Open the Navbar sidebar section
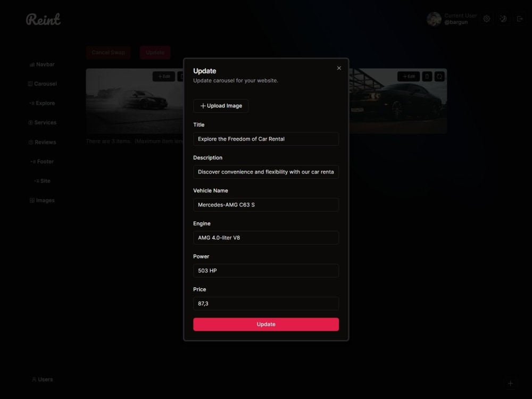532x399 pixels. (42, 64)
